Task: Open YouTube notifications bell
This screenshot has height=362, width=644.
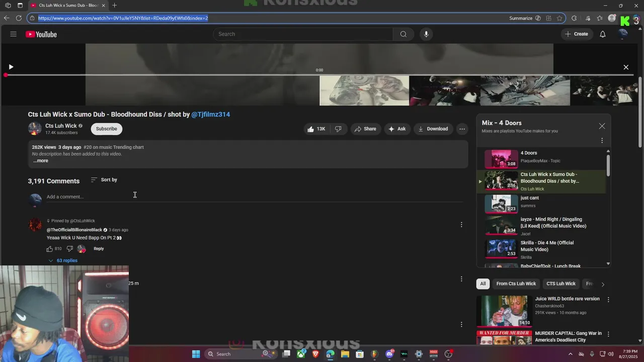Action: [x=603, y=34]
